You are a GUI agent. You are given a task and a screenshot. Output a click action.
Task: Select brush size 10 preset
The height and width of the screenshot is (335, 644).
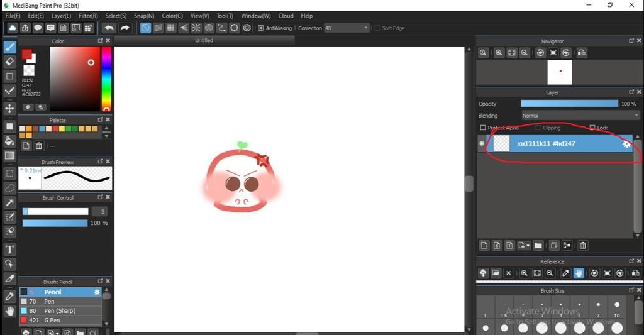click(x=617, y=309)
